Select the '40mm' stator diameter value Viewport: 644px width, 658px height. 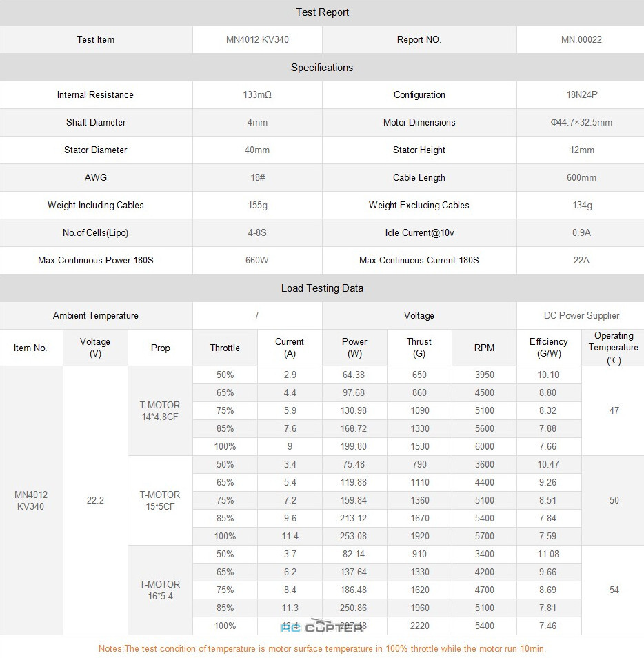point(257,150)
